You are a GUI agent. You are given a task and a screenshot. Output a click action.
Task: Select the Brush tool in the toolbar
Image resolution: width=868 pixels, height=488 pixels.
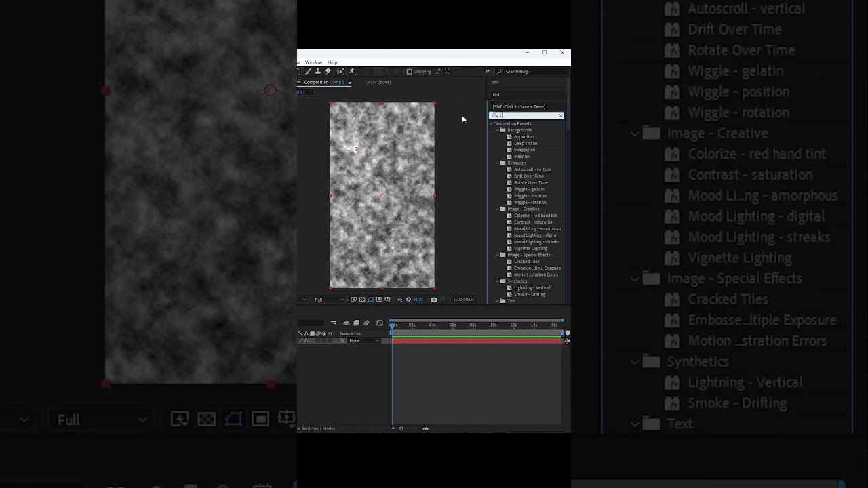(309, 71)
